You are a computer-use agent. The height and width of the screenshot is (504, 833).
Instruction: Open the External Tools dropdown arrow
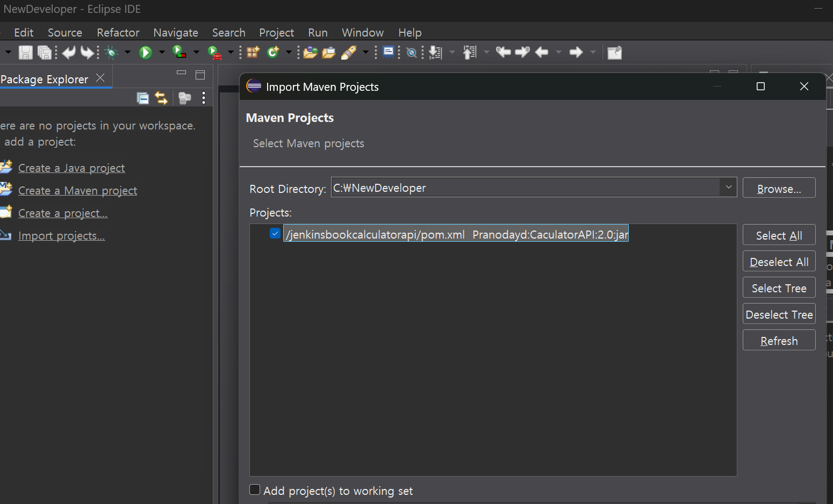tap(231, 52)
